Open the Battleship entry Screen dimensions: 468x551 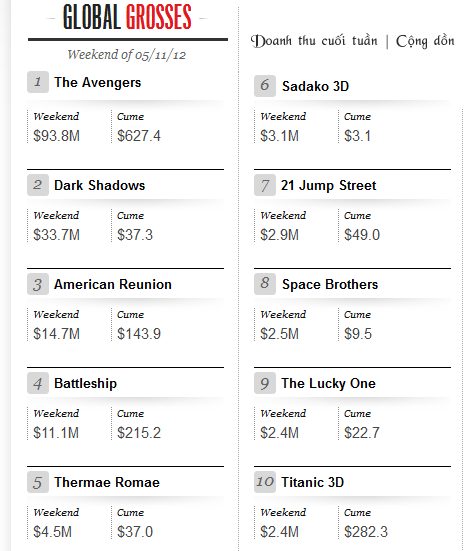[85, 383]
